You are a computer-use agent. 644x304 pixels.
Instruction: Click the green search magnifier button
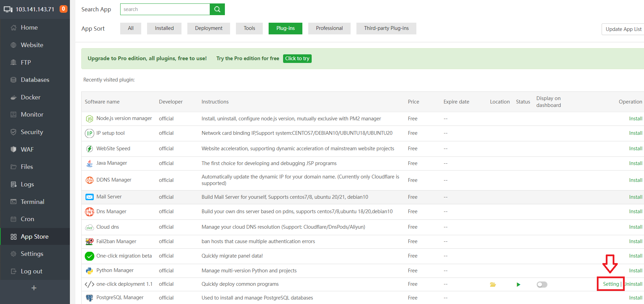point(217,9)
